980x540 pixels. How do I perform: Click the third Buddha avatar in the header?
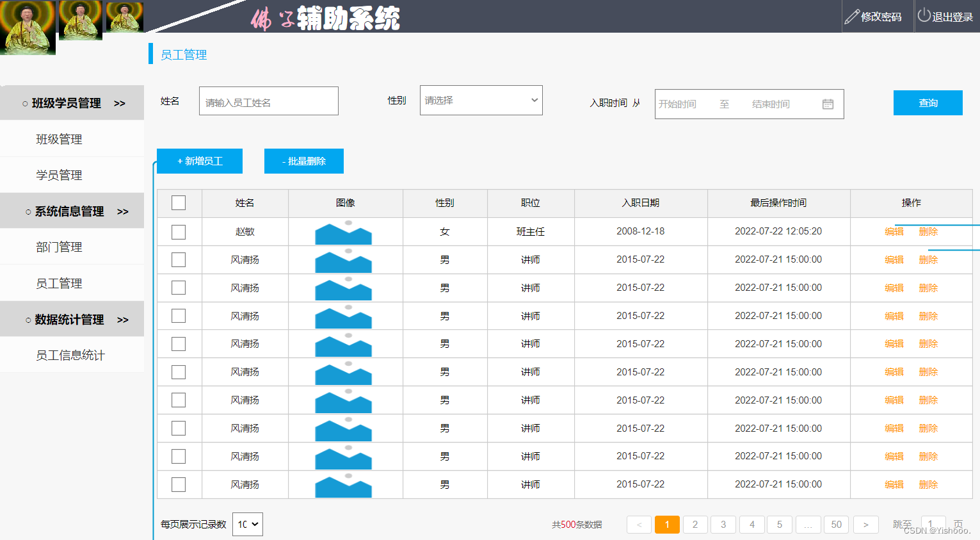tap(124, 17)
